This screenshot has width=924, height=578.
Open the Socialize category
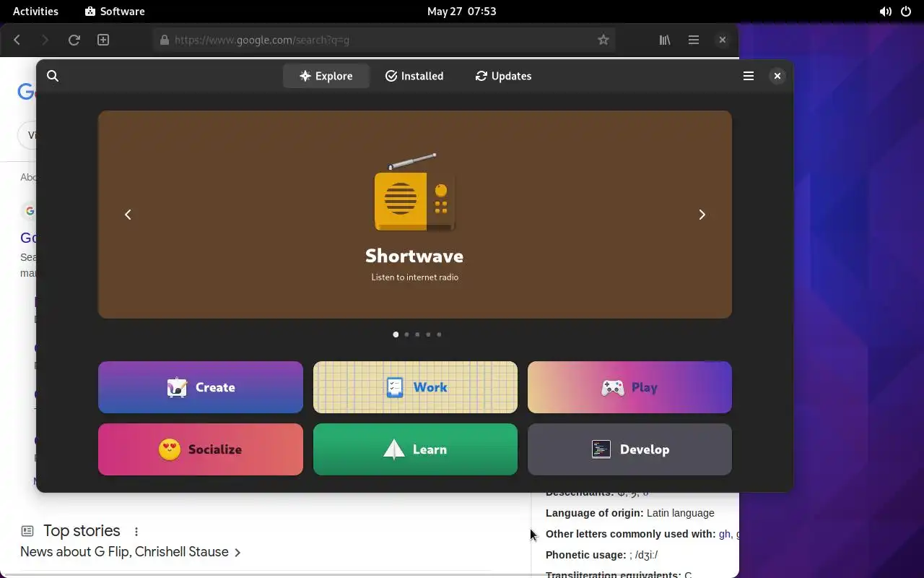(201, 449)
